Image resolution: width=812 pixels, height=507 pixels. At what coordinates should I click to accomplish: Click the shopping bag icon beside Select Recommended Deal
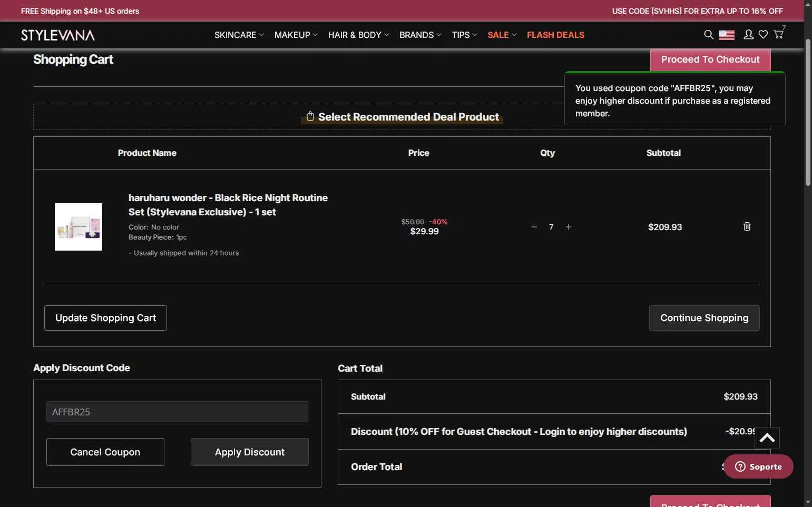[310, 116]
